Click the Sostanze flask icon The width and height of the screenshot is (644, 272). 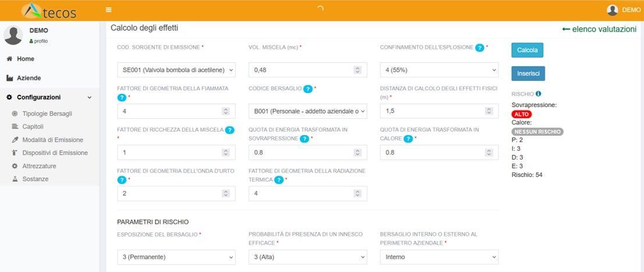click(15, 179)
